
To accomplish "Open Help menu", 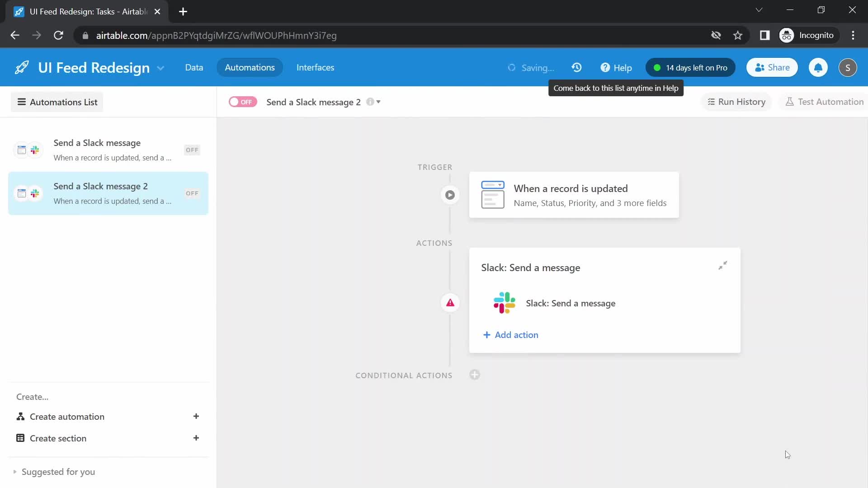I will [616, 68].
